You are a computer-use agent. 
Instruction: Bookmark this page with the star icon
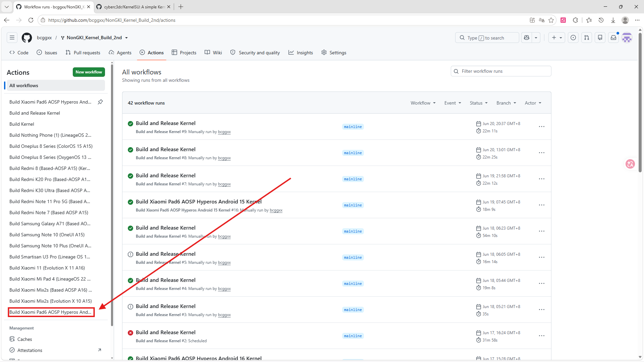coord(551,20)
